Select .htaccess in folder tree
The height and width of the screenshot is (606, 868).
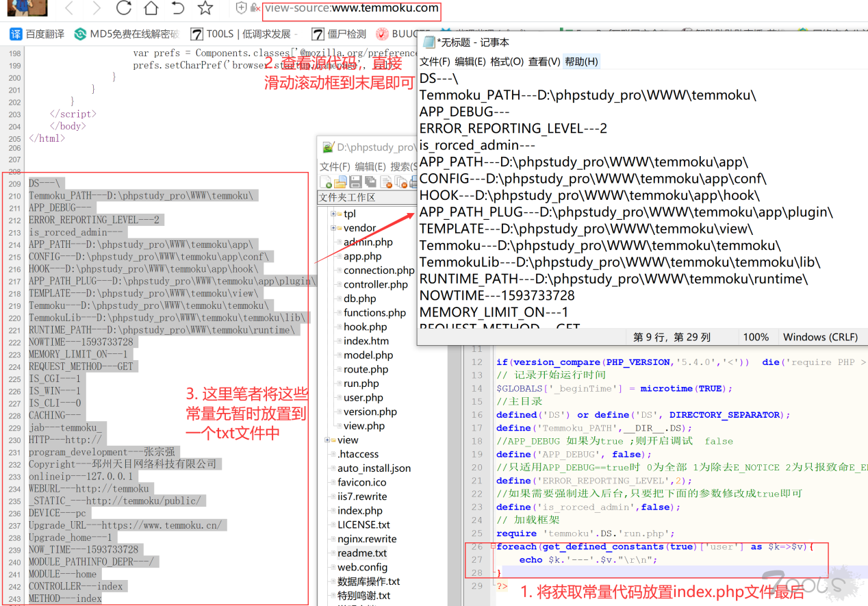358,454
